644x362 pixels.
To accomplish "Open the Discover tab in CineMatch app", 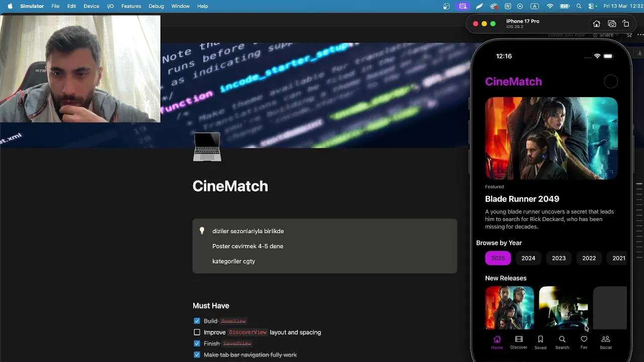I will tap(519, 342).
